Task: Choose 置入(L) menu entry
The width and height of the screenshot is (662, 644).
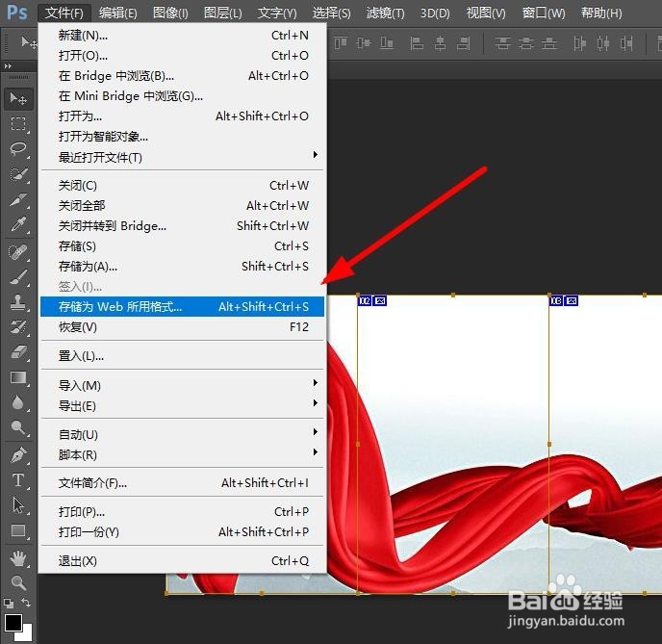Action: (x=183, y=356)
